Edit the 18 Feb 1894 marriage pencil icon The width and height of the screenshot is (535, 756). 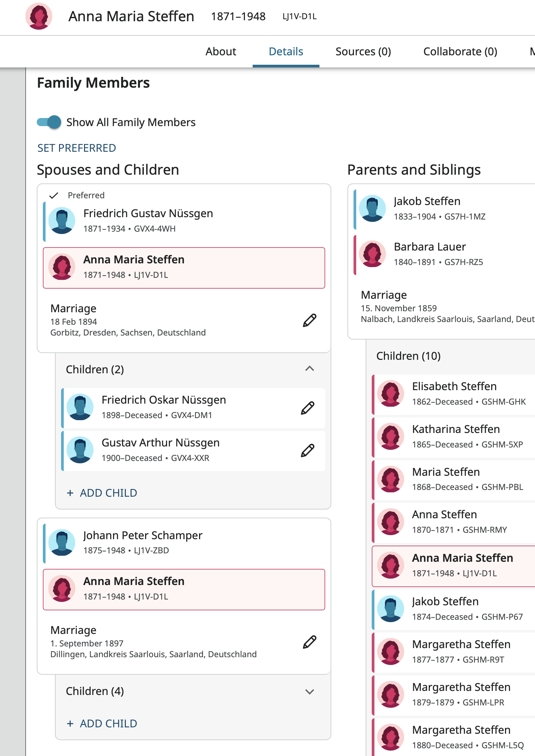click(309, 320)
